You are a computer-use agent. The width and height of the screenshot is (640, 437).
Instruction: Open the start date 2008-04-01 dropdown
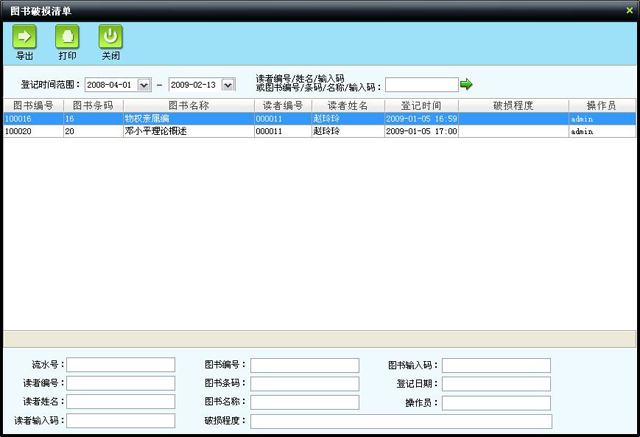coord(144,85)
